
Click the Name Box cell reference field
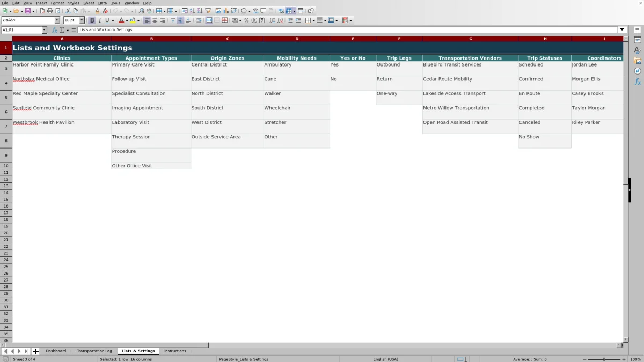click(21, 30)
